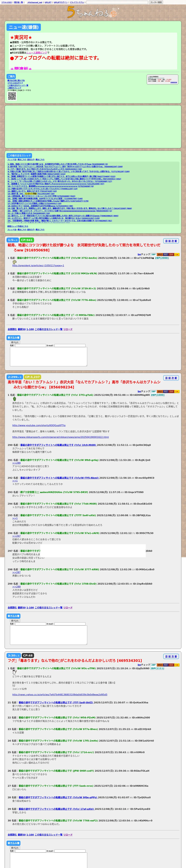Focus the top thread-title search field
Image resolution: width=186 pixels, height=868 pixels.
point(117,2)
